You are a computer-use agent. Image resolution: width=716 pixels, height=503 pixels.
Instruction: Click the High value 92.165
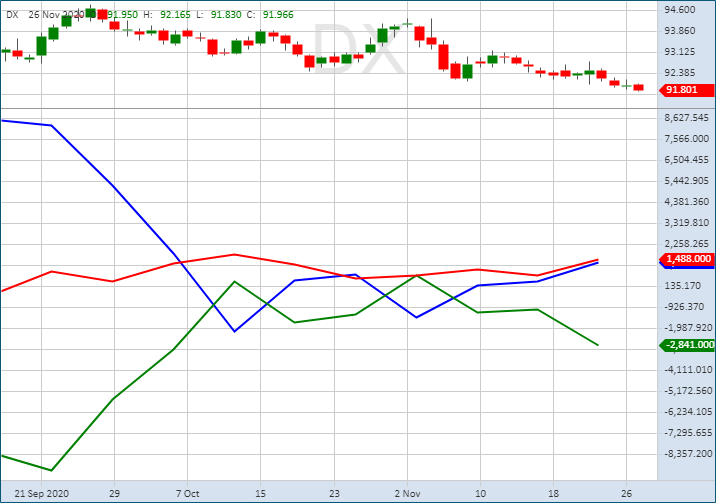[x=175, y=15]
